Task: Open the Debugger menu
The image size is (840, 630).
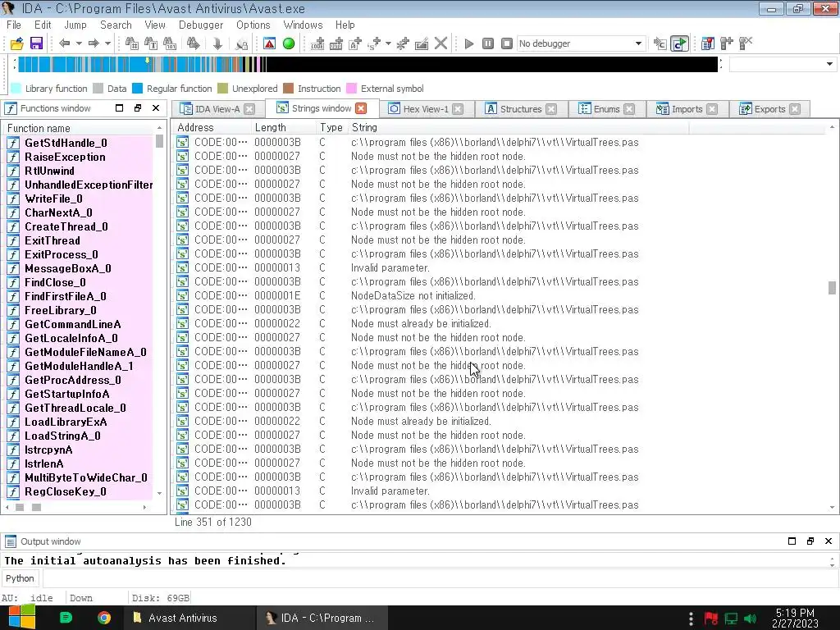Action: coord(201,25)
